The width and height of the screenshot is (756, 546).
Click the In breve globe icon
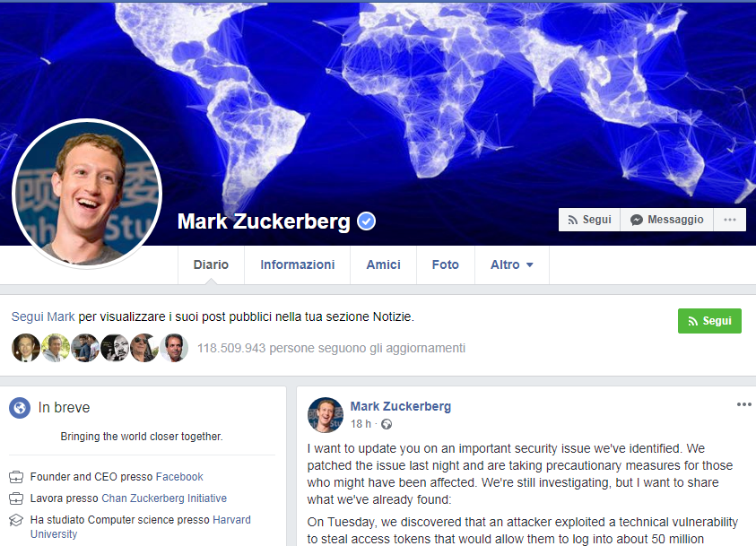(20, 408)
